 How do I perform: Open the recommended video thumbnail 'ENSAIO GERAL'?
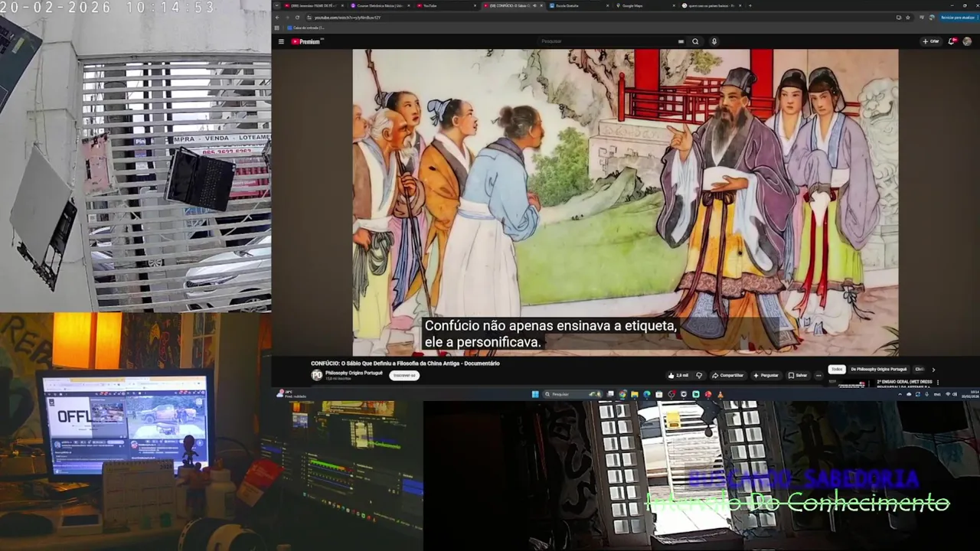852,384
